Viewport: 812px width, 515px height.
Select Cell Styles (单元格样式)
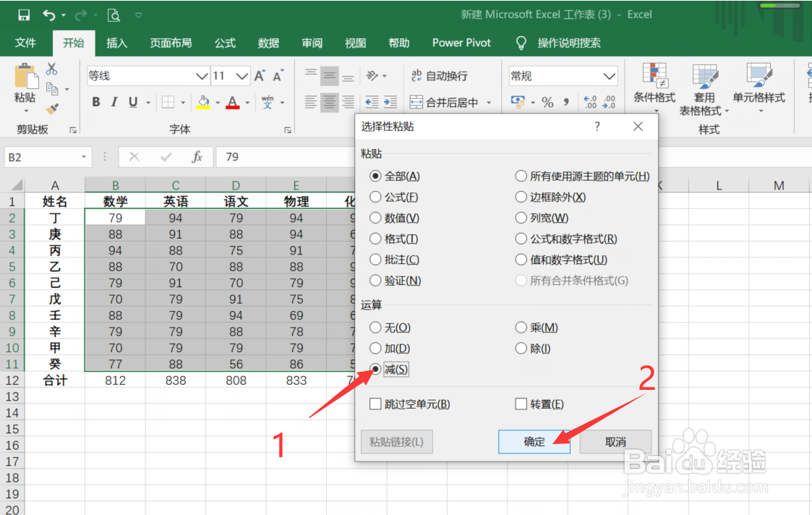pos(760,88)
